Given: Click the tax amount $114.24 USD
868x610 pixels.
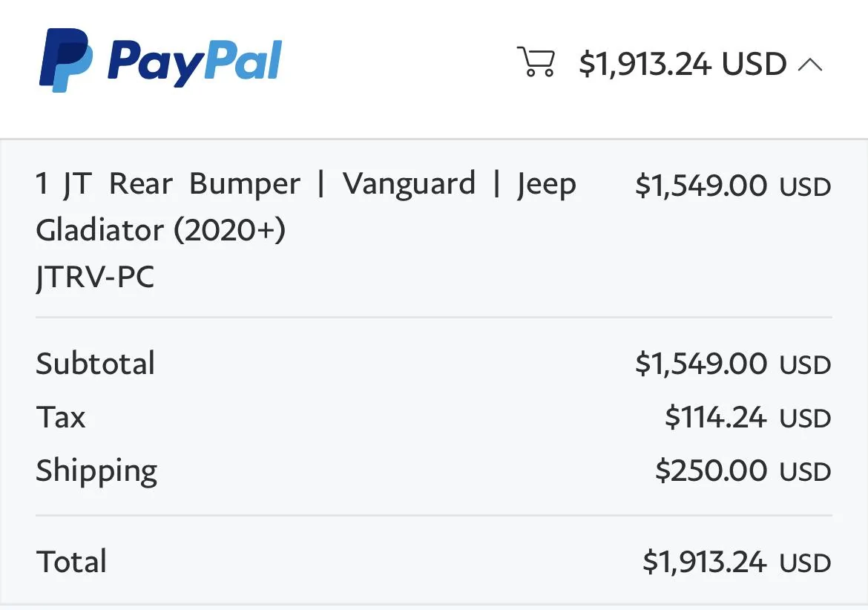Looking at the screenshot, I should coord(748,417).
